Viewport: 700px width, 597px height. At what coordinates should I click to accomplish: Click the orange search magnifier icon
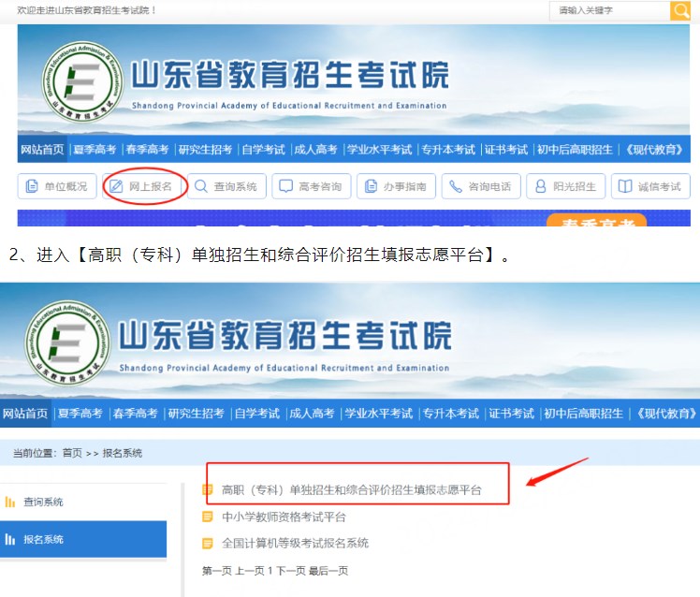(x=680, y=10)
